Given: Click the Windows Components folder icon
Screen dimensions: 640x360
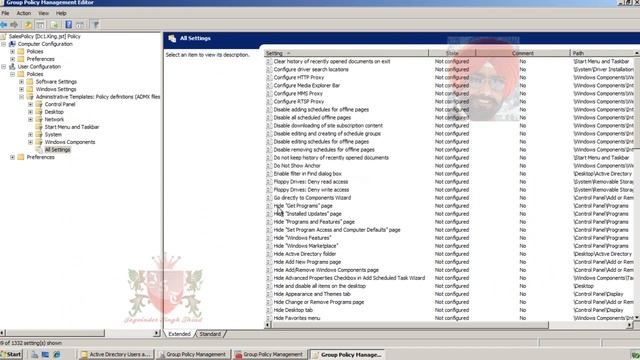Looking at the screenshot, I should pos(39,142).
